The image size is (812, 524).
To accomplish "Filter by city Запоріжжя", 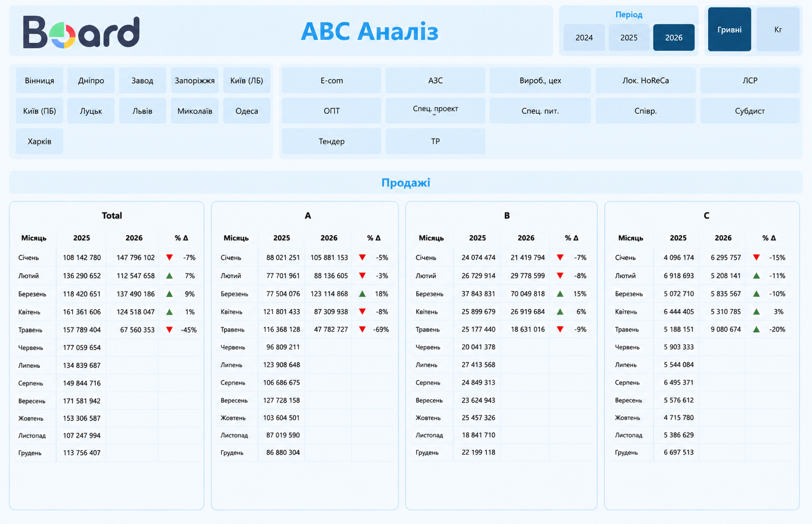I will pyautogui.click(x=195, y=81).
